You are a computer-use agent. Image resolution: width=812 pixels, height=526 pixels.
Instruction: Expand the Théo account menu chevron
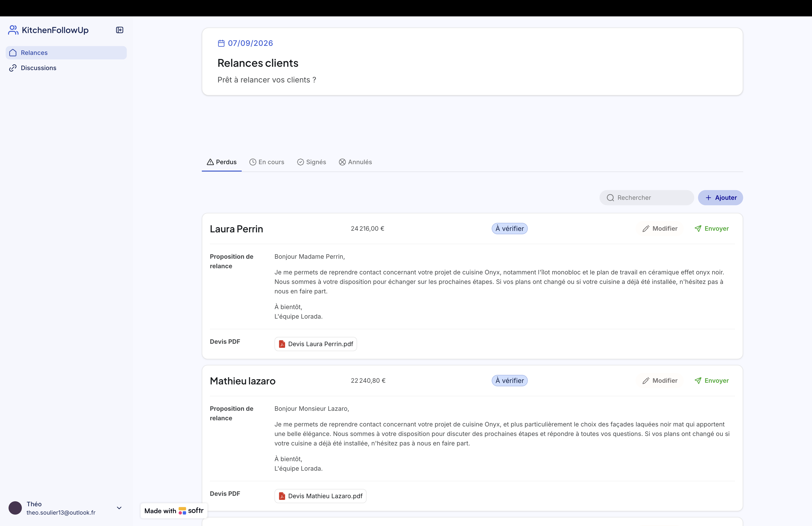[x=119, y=508]
